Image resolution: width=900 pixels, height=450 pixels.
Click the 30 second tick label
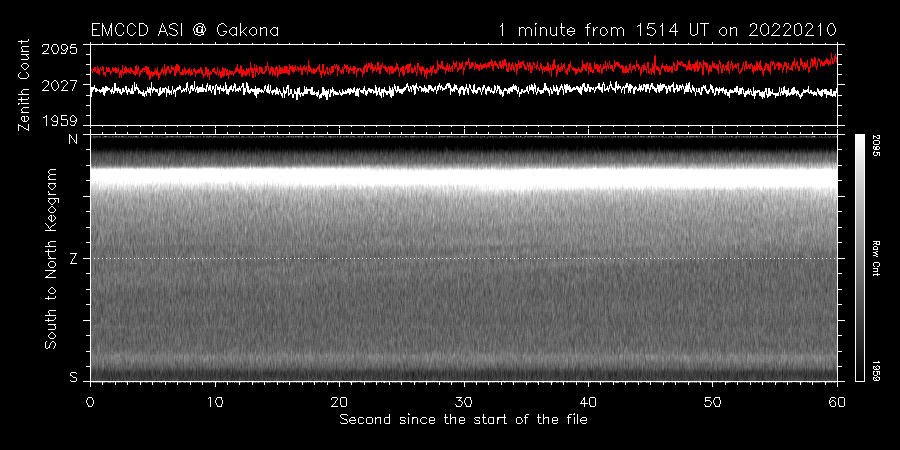point(464,402)
